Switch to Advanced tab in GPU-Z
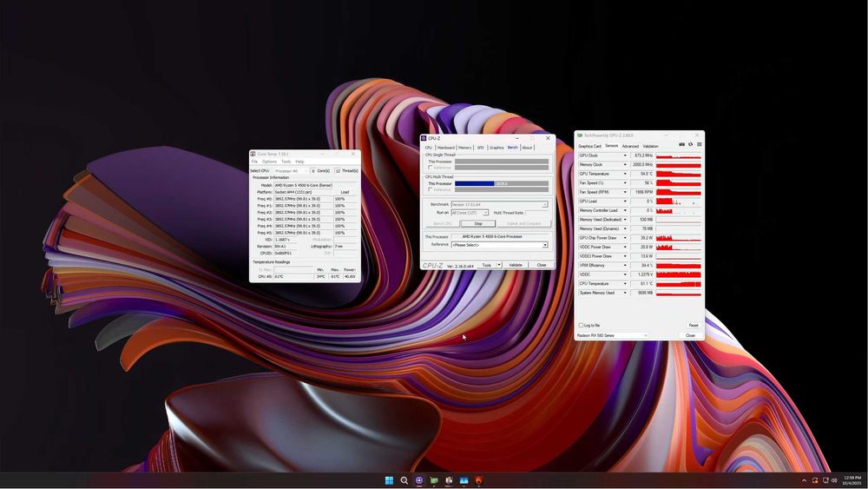The width and height of the screenshot is (868, 489). click(630, 146)
